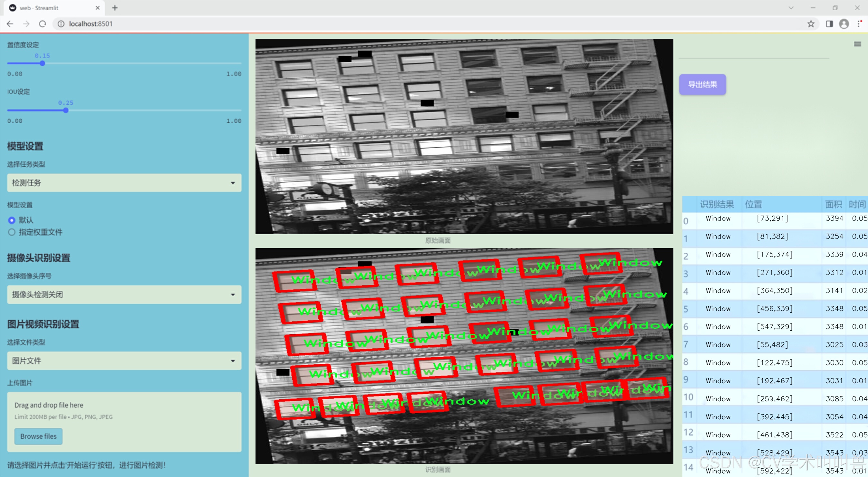
Task: Click the IOU设定 slider handle
Action: 66,110
